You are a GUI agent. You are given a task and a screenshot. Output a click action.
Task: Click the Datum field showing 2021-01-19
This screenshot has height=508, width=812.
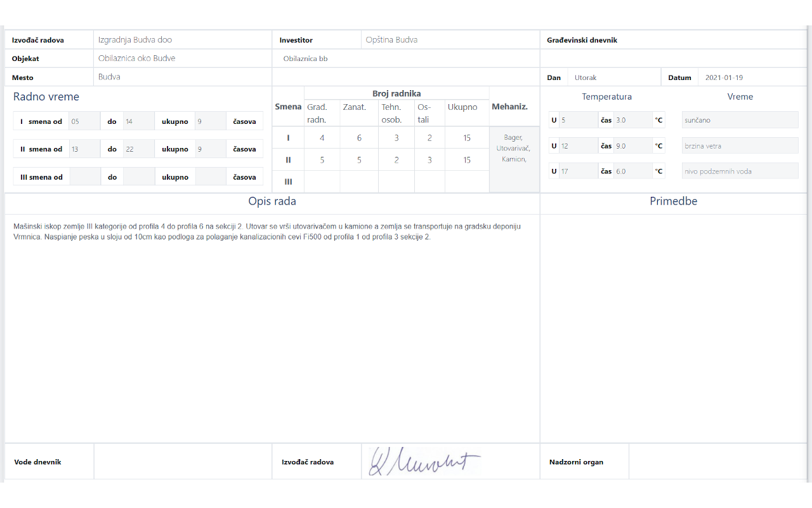click(752, 77)
